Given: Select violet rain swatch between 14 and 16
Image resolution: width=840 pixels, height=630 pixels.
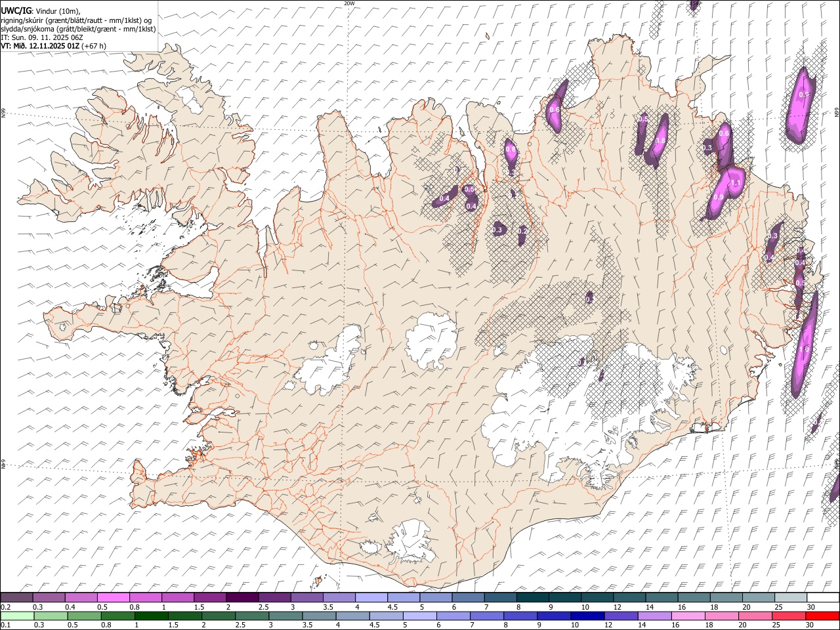Looking at the screenshot, I should click(654, 616).
